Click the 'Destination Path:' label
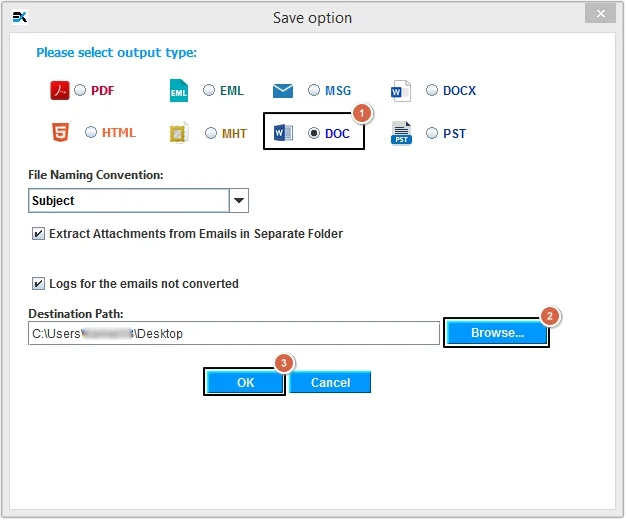 [x=76, y=314]
